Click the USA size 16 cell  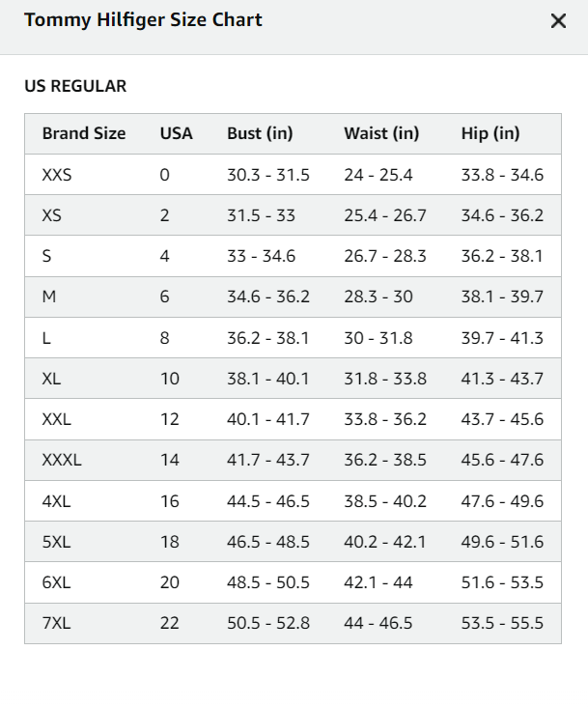(x=170, y=501)
